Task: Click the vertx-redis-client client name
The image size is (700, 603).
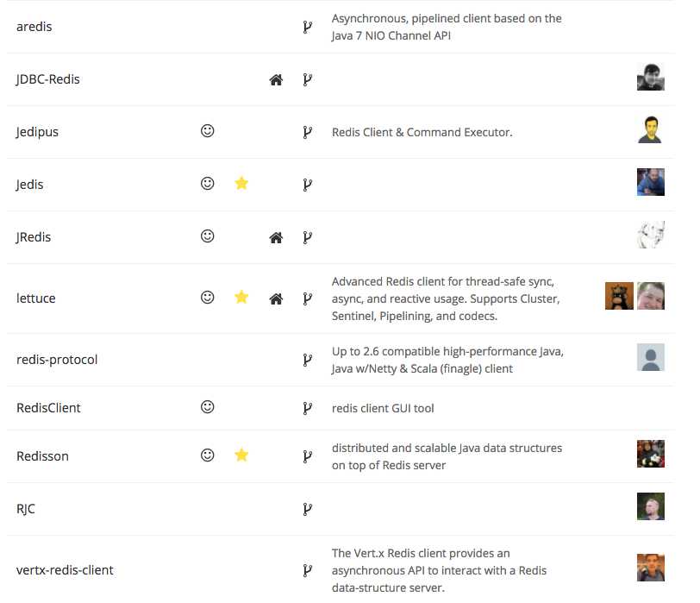Action: (65, 570)
